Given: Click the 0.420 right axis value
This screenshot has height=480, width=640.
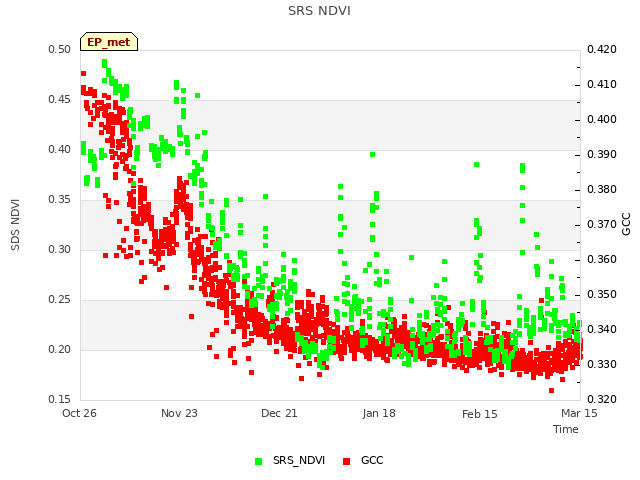Looking at the screenshot, I should coord(602,49).
